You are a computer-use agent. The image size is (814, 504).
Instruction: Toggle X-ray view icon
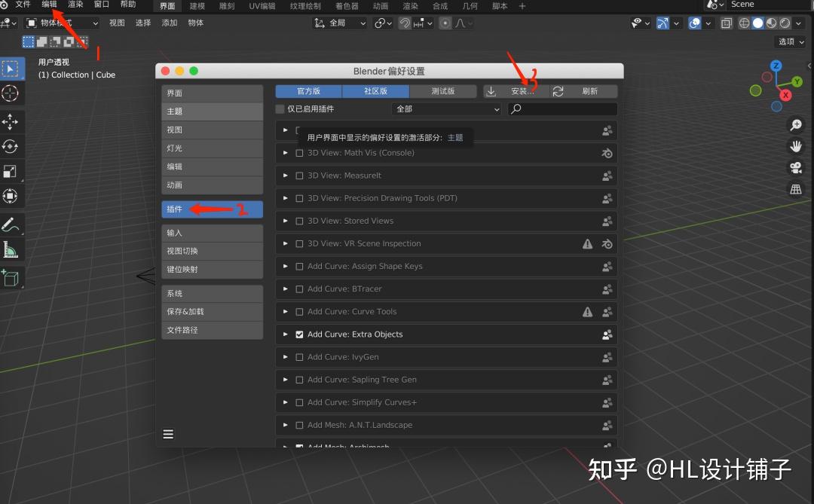(x=727, y=23)
